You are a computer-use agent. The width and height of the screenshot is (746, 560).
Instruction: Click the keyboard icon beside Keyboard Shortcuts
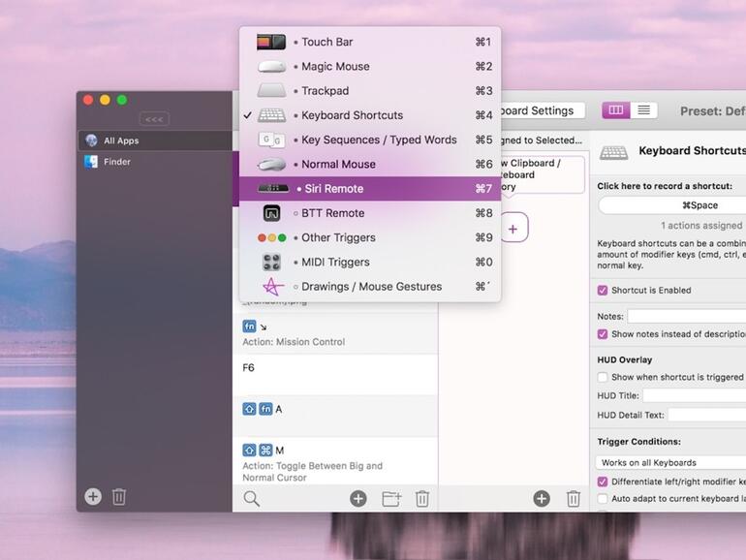pos(271,115)
